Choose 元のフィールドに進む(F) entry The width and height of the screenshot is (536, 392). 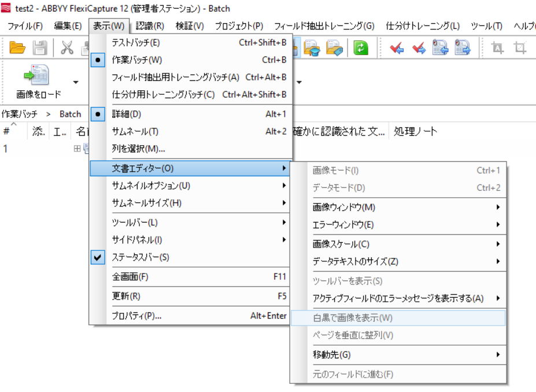(x=398, y=374)
